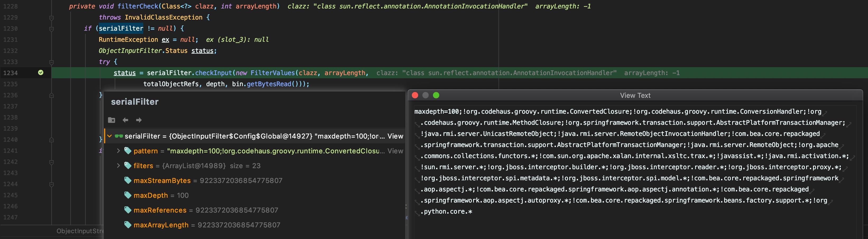Collapse the serialFilter root node chevron
Viewport: 868px width, 239px height.
[109, 136]
